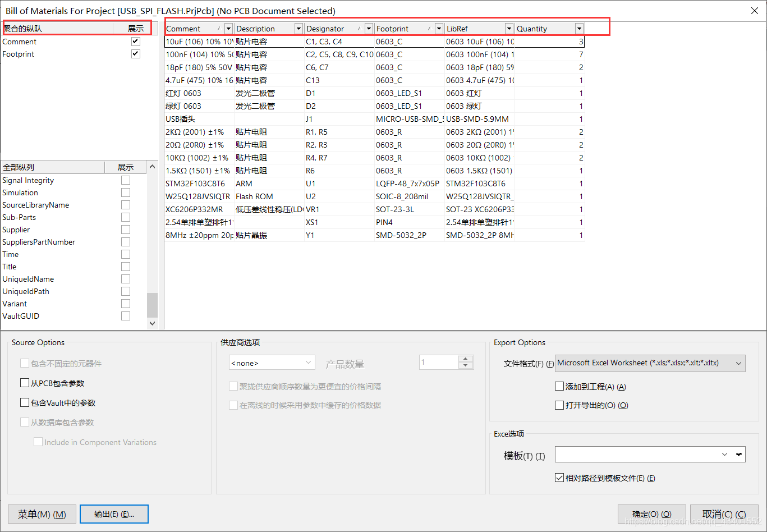This screenshot has height=532, width=767.
Task: Click inside the template input field
Action: [x=637, y=454]
